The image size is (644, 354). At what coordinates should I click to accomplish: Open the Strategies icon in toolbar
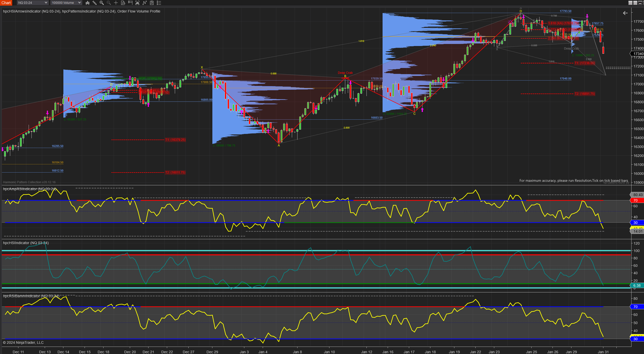pyautogui.click(x=152, y=3)
